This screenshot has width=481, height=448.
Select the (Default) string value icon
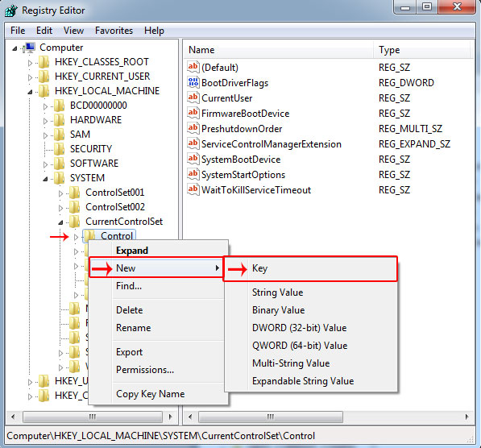point(193,67)
